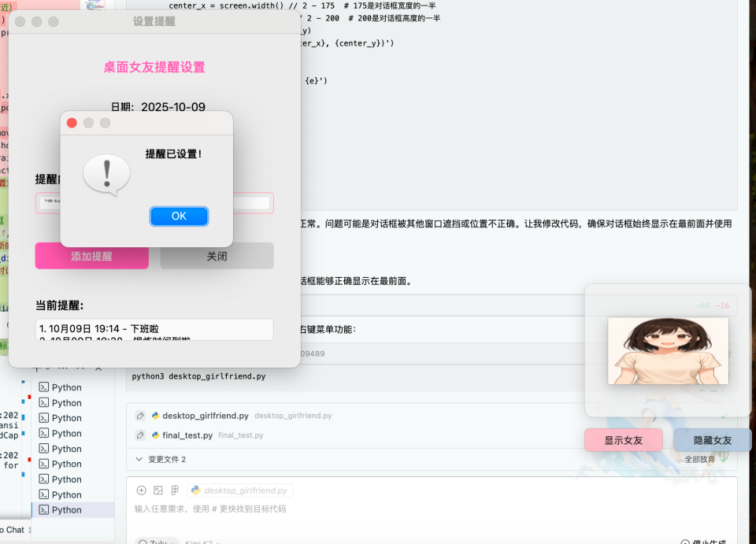
Task: Open changed file final_test.py
Action: tap(187, 435)
